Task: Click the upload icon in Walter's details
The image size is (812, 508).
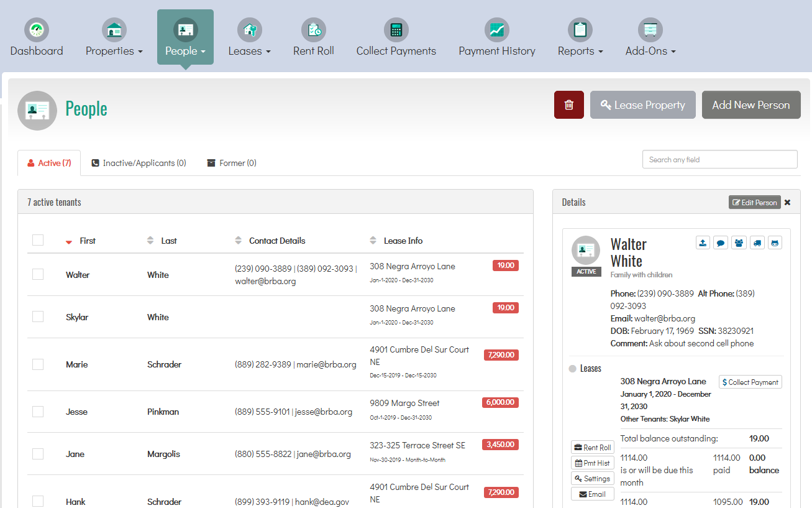Action: (x=703, y=242)
